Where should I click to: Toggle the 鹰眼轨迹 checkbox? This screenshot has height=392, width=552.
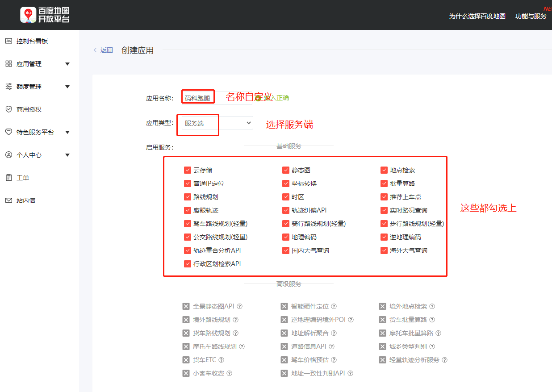pyautogui.click(x=188, y=210)
